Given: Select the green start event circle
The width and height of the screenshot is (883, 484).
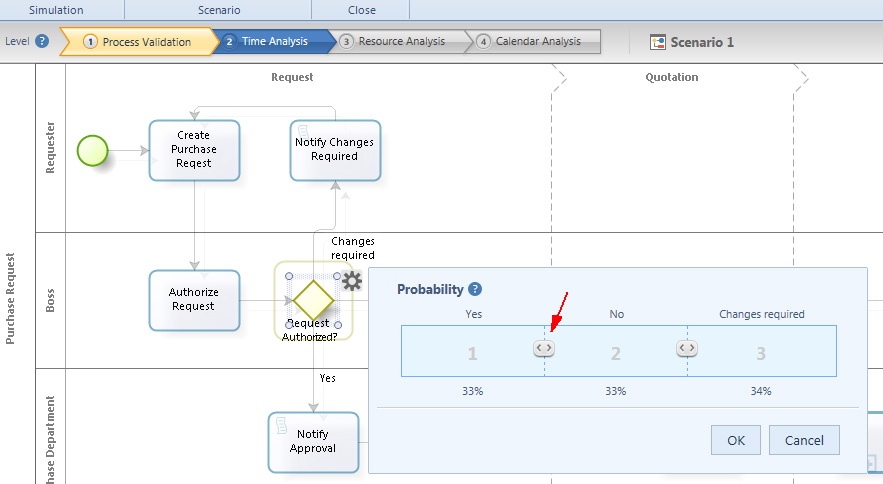Looking at the screenshot, I should pos(92,150).
